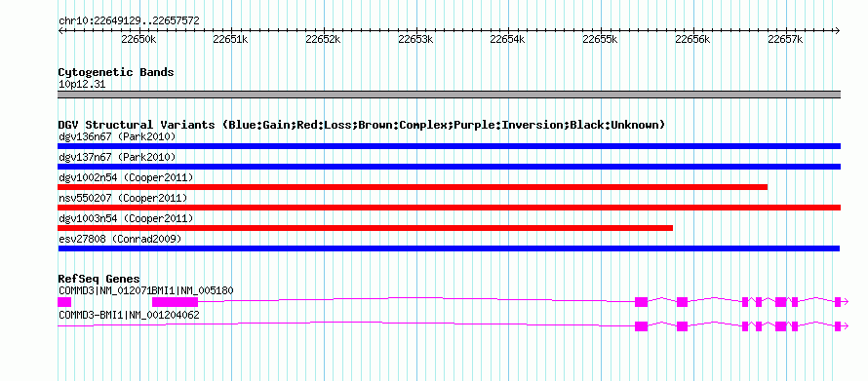Click the 22656k ruler tick label
The height and width of the screenshot is (381, 868).
[x=693, y=39]
